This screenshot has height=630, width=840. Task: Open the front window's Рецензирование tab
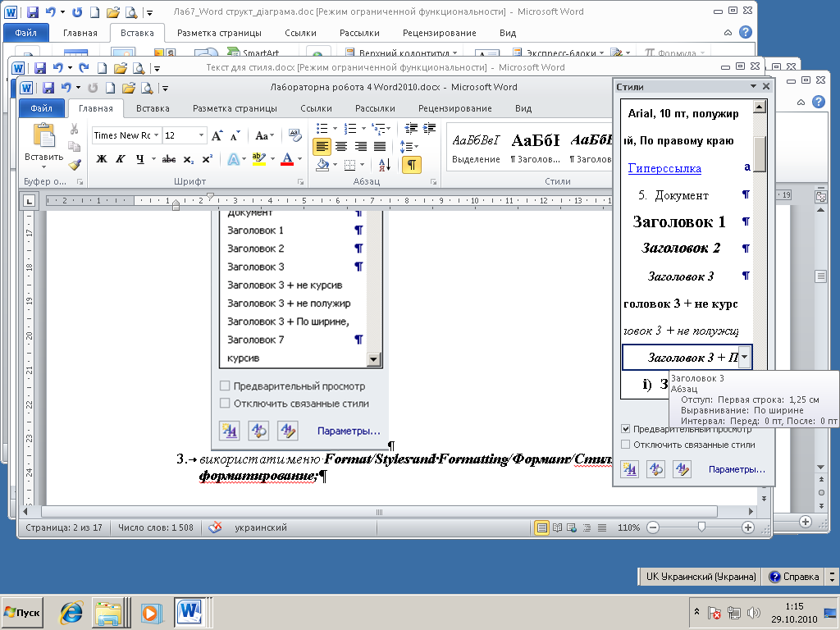coord(454,108)
